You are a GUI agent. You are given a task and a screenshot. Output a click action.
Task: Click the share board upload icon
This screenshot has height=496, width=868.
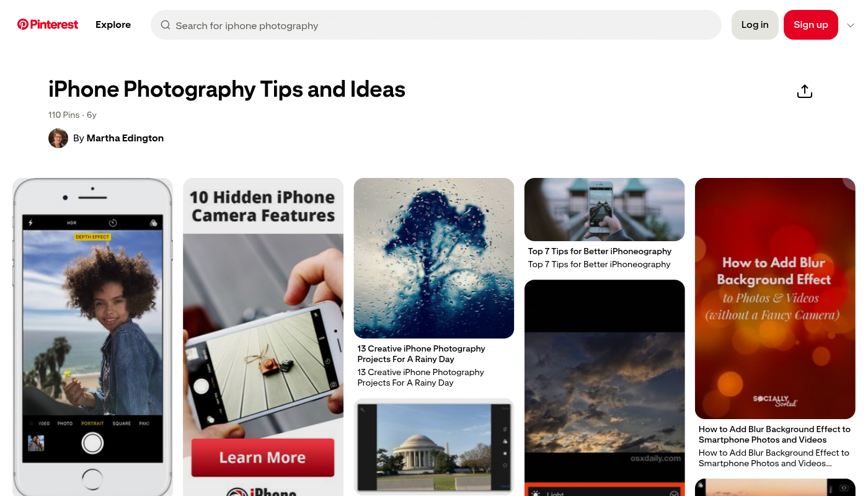804,91
